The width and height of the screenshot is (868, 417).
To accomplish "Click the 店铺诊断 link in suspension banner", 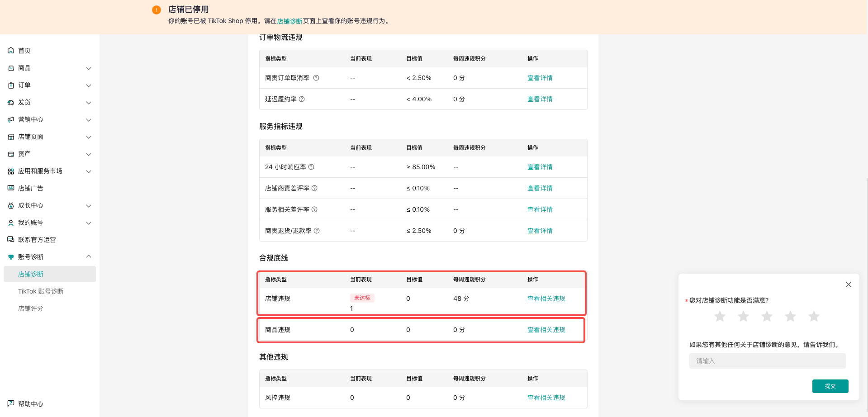I will [289, 21].
